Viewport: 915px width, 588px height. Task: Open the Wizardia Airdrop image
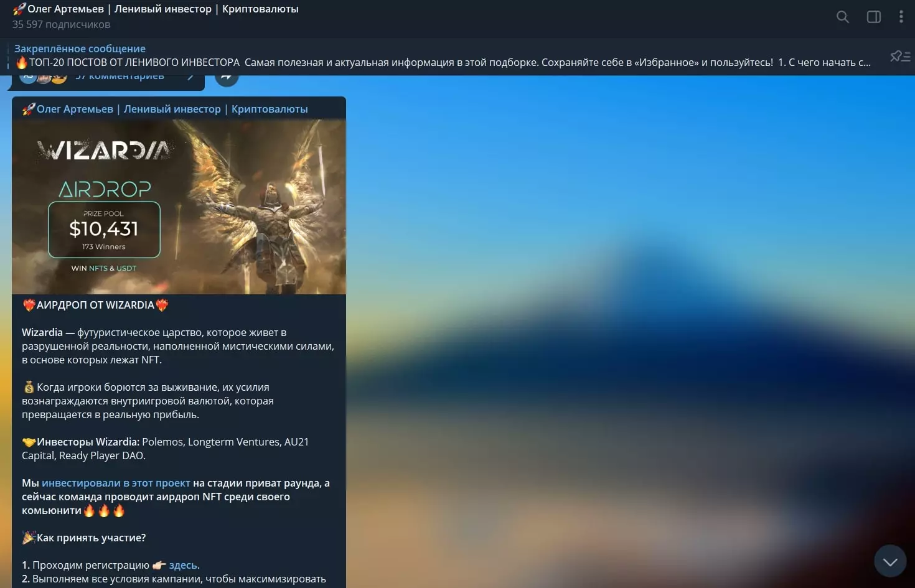pos(179,207)
